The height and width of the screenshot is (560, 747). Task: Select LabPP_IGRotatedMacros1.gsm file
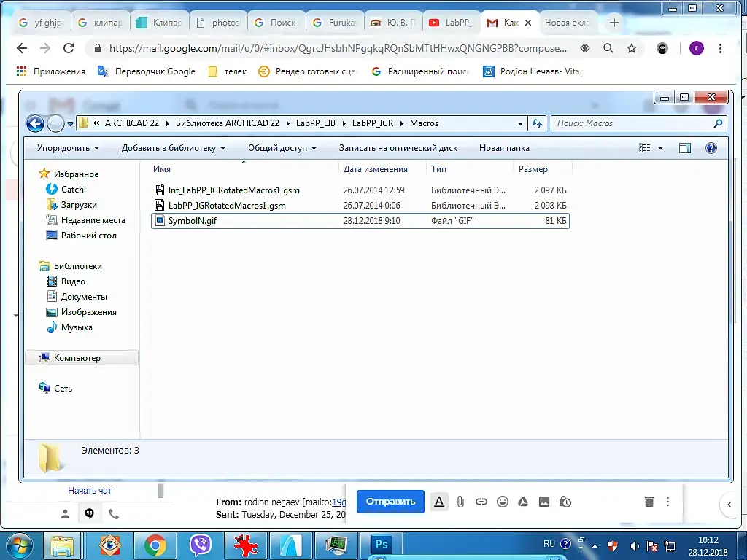[360, 205]
